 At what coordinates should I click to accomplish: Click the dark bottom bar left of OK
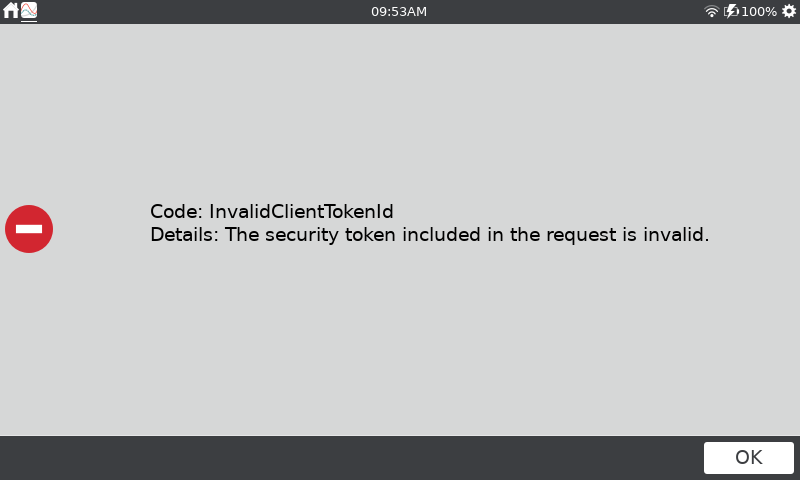point(352,458)
